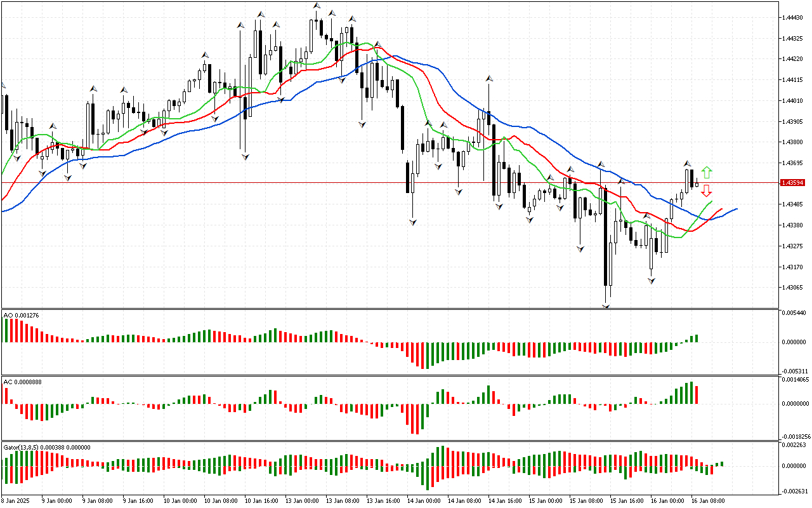Select the up fractal above the tall 14 Jan wick

[x=489, y=78]
